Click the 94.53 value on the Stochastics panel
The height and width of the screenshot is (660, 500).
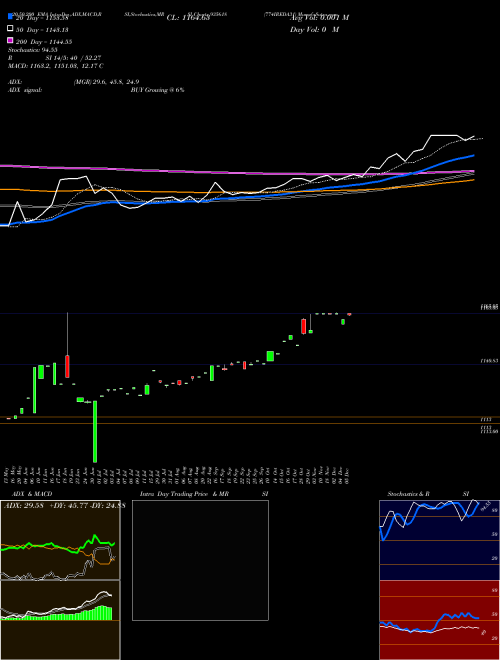coord(486,504)
